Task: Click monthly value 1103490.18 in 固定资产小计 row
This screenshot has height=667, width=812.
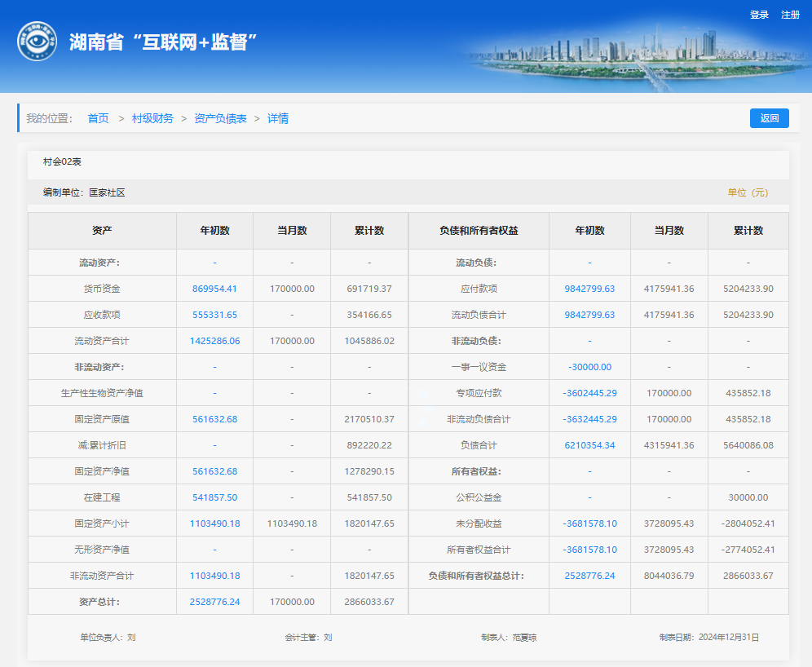Action: pos(292,523)
